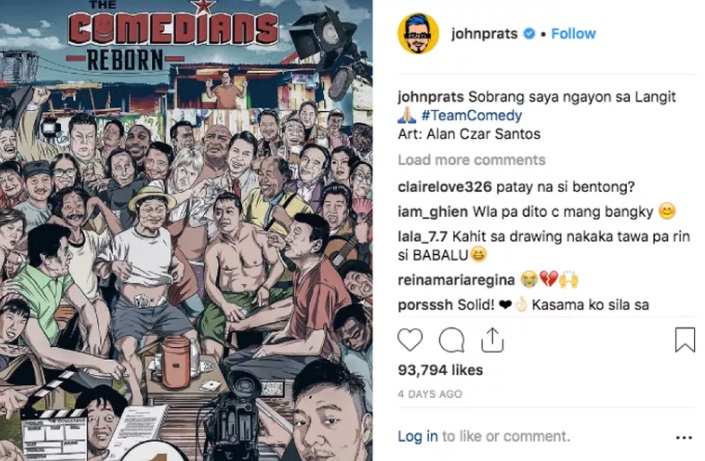Open clairelove326 commenter profile
This screenshot has height=461, width=705.
click(x=445, y=187)
